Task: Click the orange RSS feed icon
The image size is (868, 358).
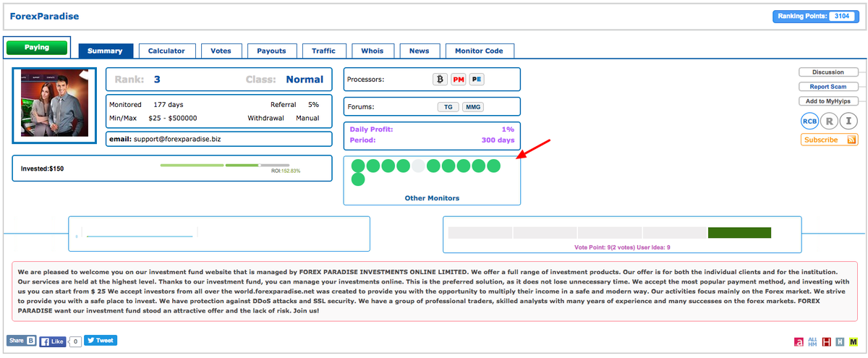Action: click(x=852, y=140)
